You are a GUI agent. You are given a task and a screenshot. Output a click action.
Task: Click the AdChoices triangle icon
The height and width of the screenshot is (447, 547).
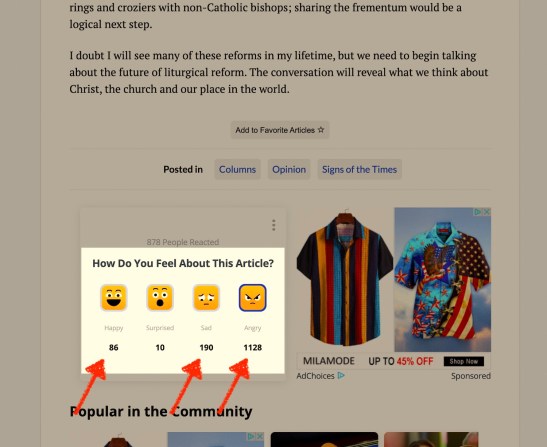click(x=341, y=375)
